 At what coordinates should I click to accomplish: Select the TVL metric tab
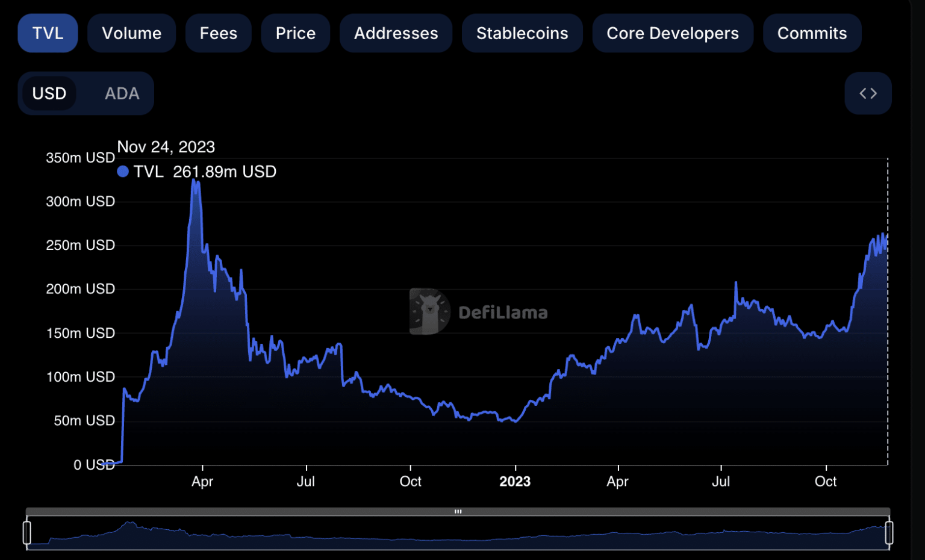coord(48,33)
